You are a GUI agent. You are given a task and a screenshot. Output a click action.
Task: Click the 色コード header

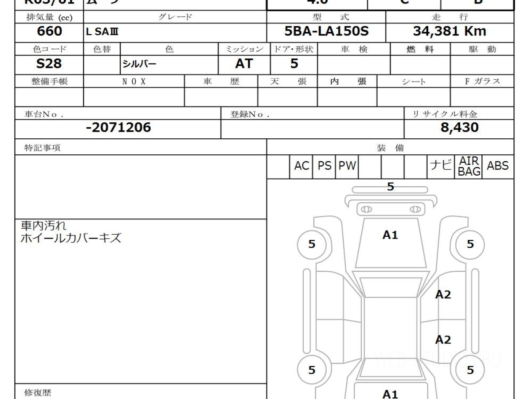click(49, 49)
